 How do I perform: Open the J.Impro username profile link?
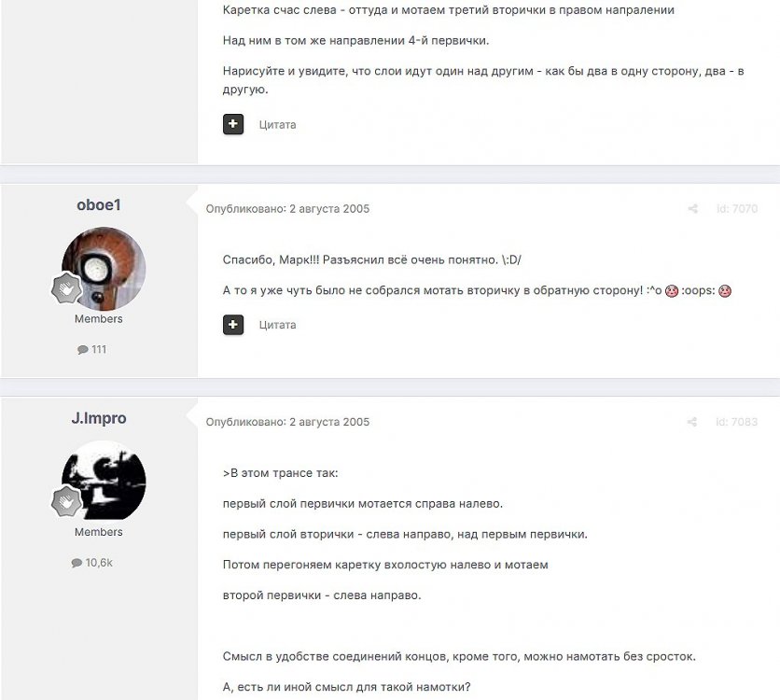coord(99,418)
